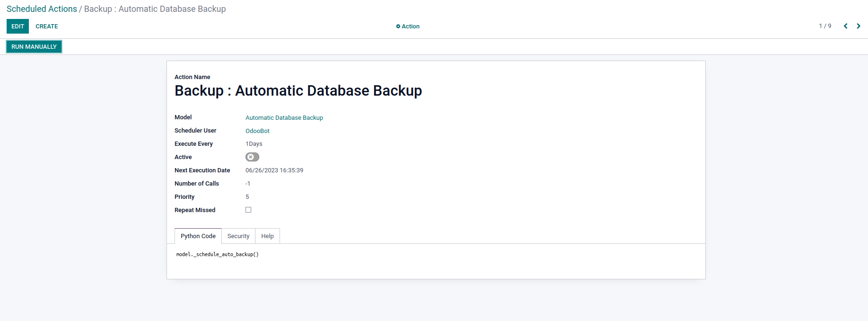Run the scheduled action manually
Screen dimensions: 868x321
pos(34,47)
